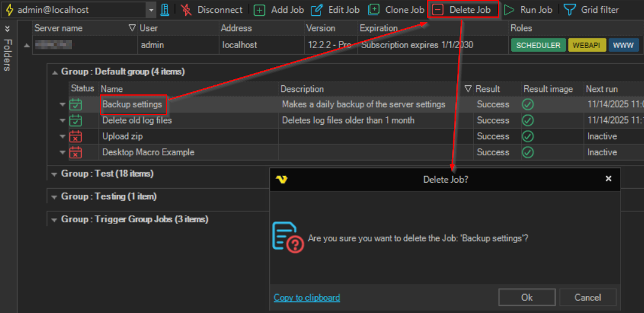Confirm deletion with the Ok button
This screenshot has width=644, height=313.
526,297
